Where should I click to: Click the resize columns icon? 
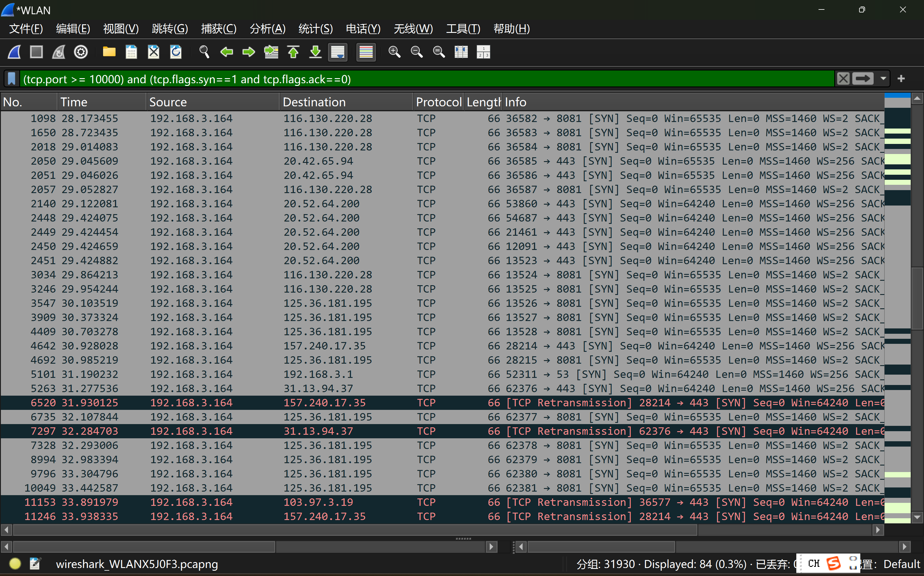(x=461, y=52)
